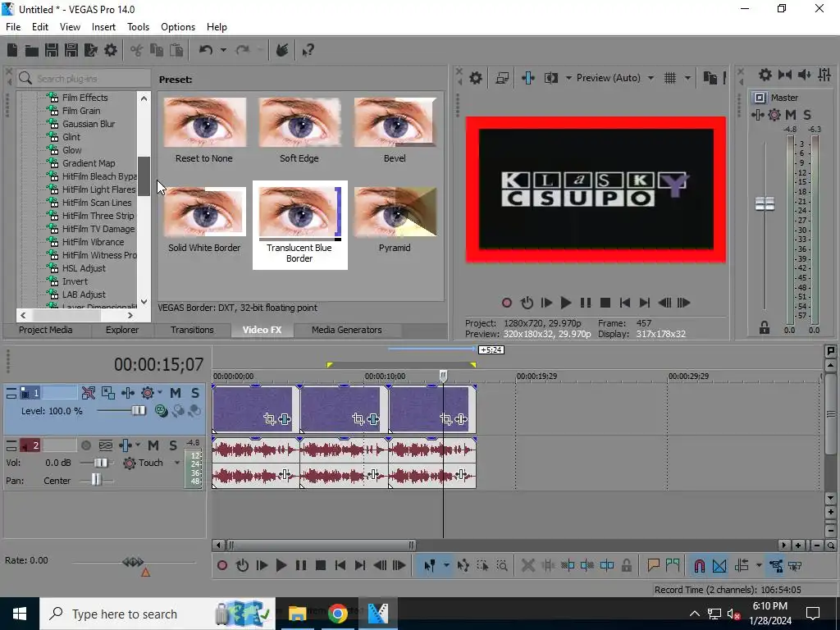
Task: Expand overlays grid dropdown arrow
Action: click(687, 78)
